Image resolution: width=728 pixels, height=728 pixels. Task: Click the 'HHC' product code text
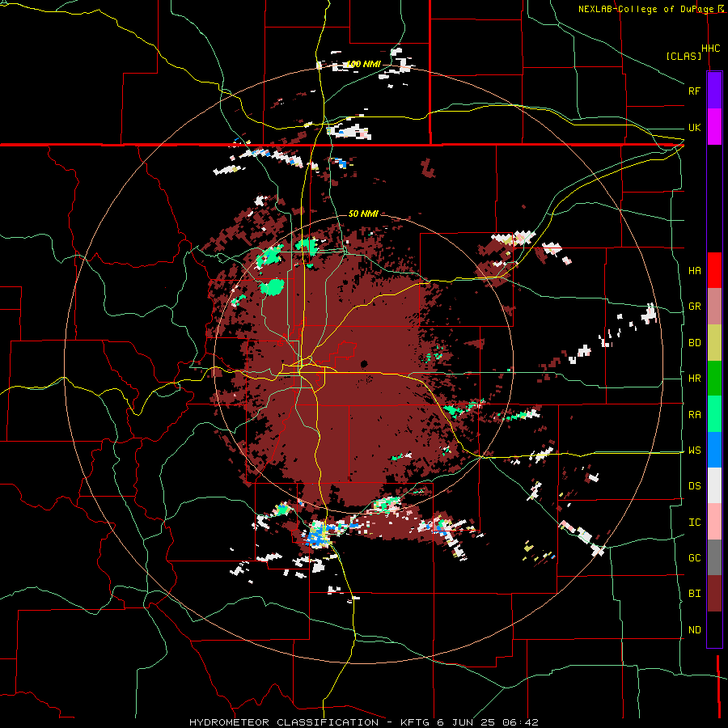[x=710, y=49]
